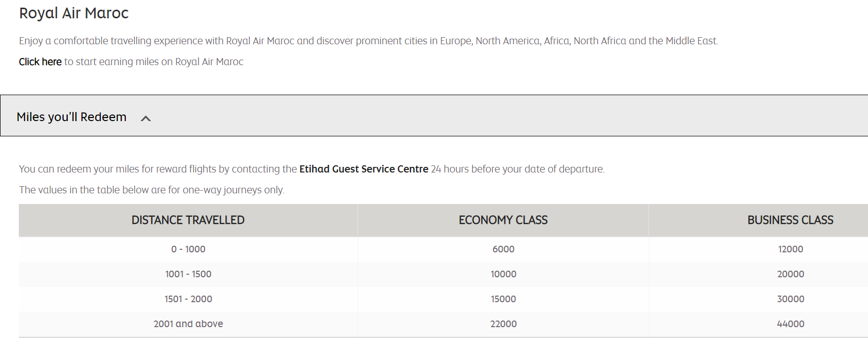Click the "2001 and above" distance cell

click(188, 324)
